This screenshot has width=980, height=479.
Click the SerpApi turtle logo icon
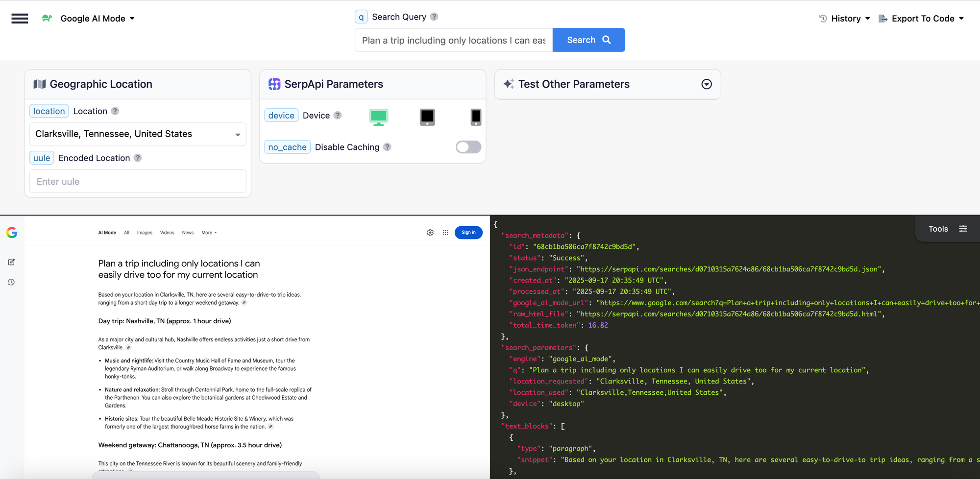pos(47,19)
